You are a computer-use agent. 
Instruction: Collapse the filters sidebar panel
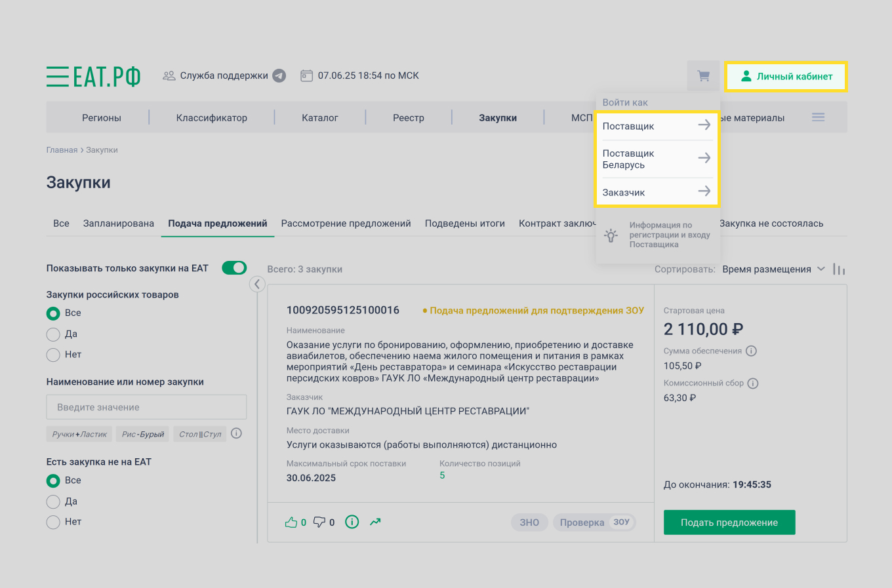[257, 284]
